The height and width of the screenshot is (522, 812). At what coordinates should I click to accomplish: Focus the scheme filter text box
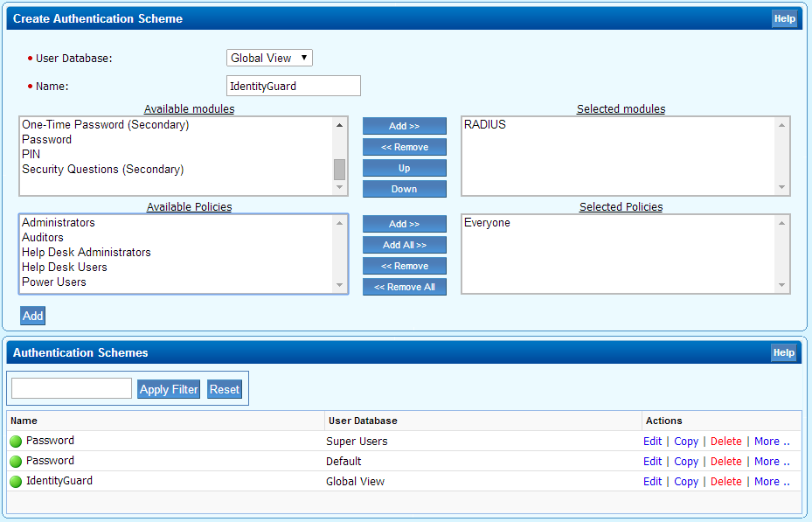point(72,388)
